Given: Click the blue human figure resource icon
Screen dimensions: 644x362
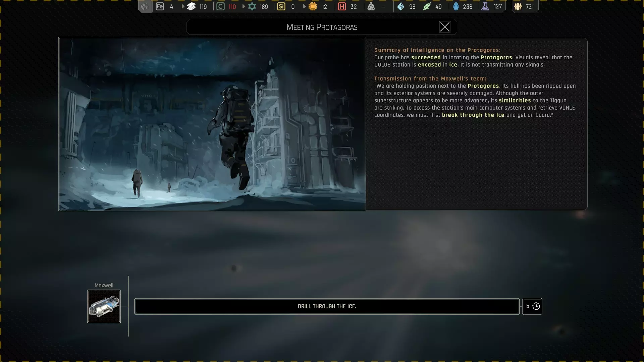Looking at the screenshot, I should 456,6.
